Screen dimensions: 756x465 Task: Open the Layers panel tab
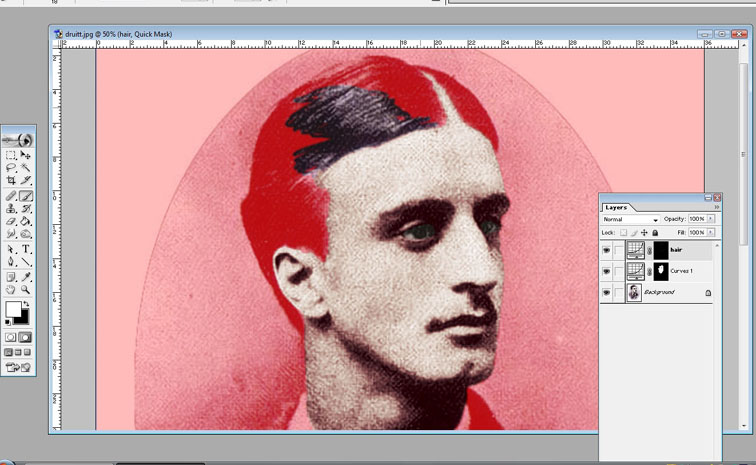(x=616, y=207)
